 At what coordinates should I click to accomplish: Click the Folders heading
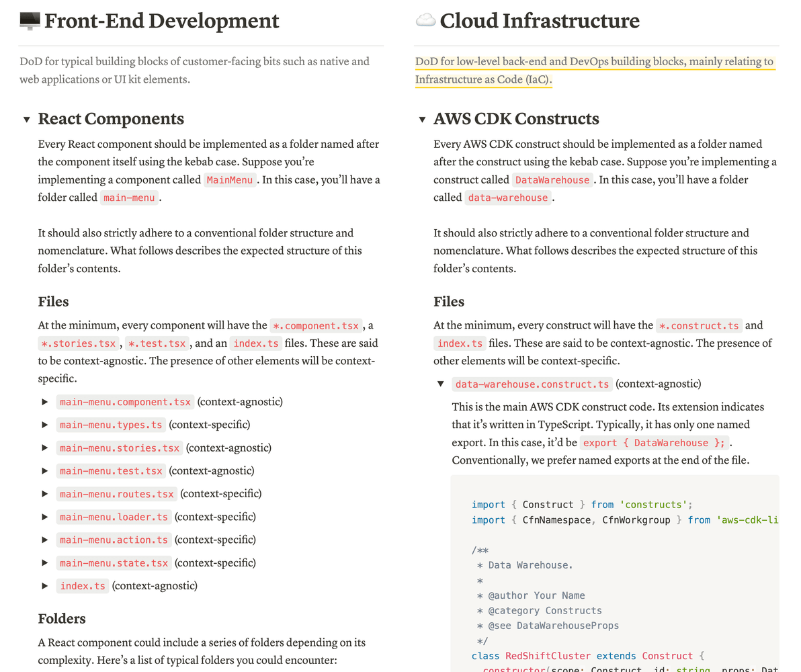tap(62, 619)
